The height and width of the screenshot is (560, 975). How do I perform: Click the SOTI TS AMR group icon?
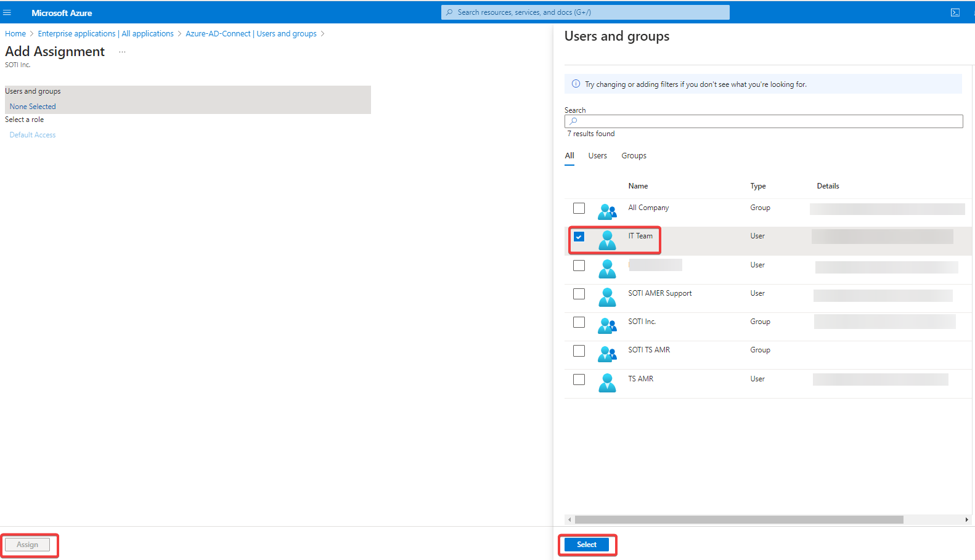point(607,354)
